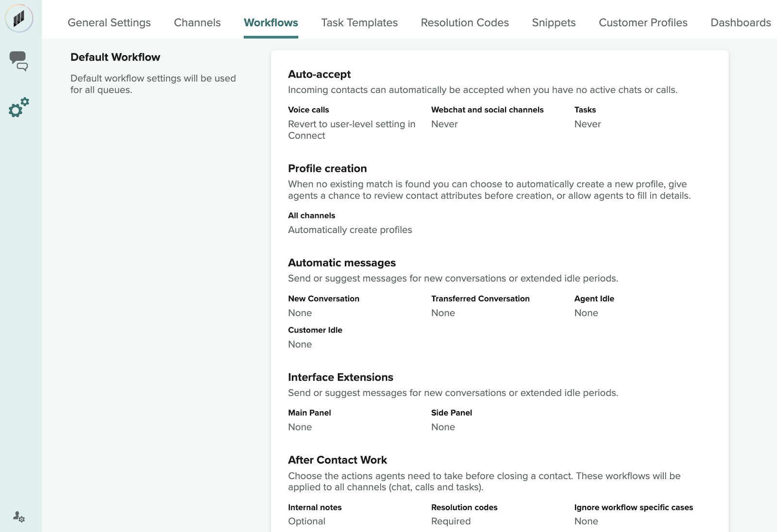Viewport: 777px width, 532px height.
Task: Switch to the General Settings tab
Action: click(x=109, y=22)
